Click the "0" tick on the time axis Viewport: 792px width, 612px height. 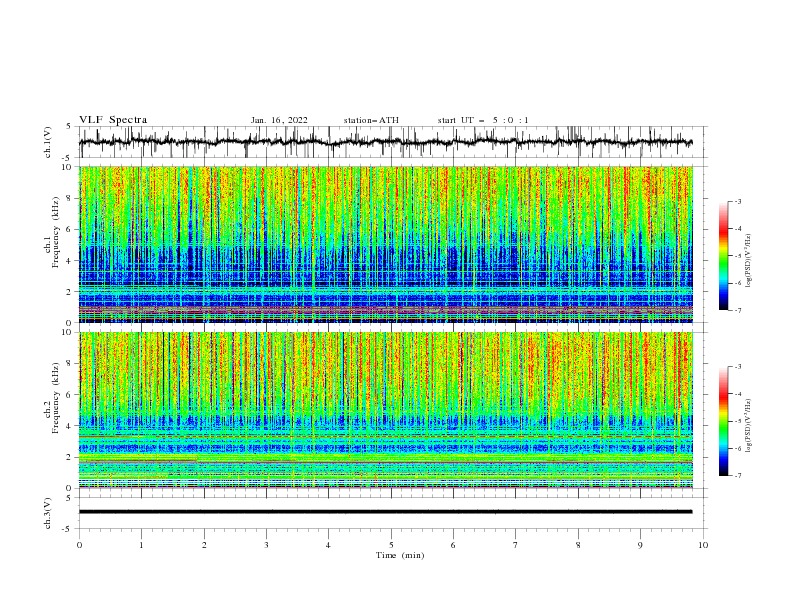click(x=79, y=545)
